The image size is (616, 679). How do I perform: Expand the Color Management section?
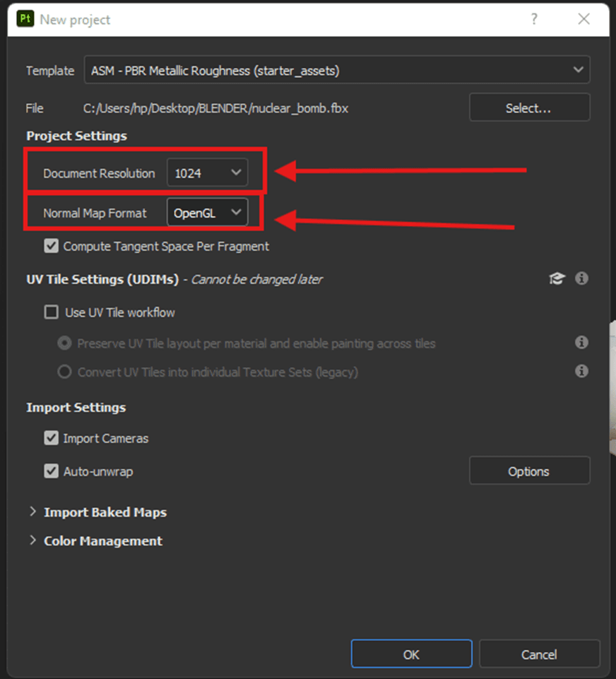(32, 541)
